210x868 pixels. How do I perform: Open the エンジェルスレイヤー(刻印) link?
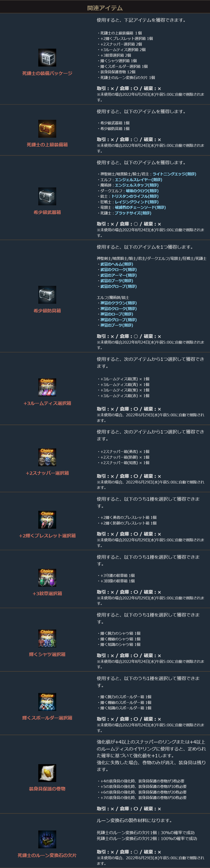138,180
